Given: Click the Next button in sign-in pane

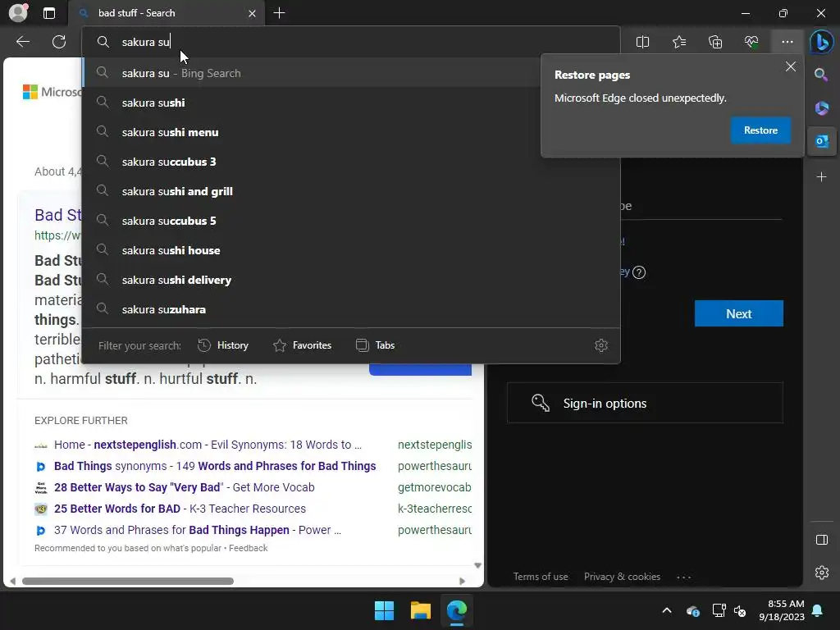Looking at the screenshot, I should tap(739, 313).
